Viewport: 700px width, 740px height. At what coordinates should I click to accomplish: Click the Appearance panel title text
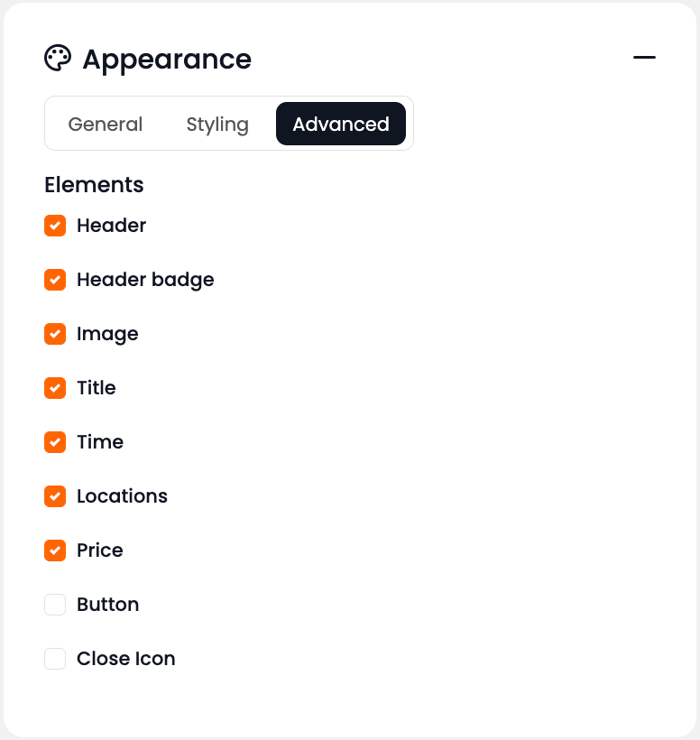[x=167, y=60]
